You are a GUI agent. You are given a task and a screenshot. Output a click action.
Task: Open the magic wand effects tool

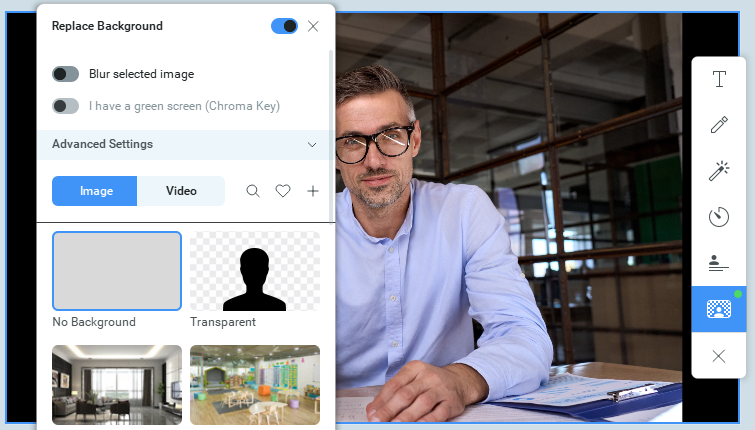coord(718,171)
